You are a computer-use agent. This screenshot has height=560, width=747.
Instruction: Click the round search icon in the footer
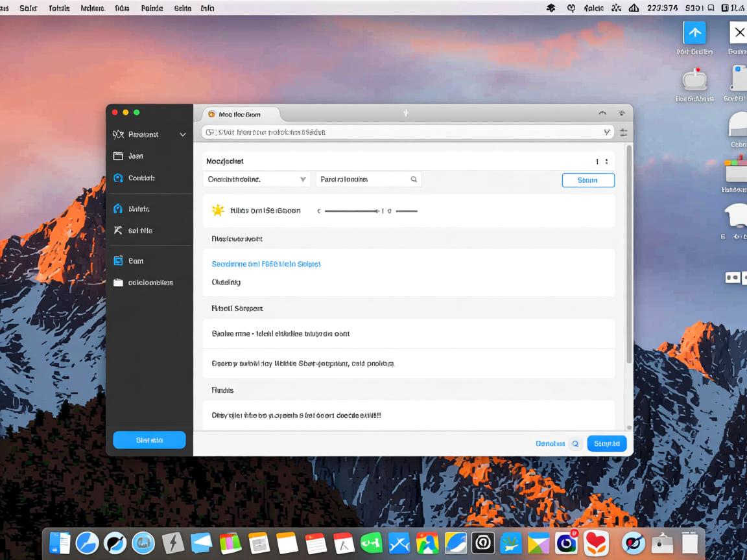575,444
